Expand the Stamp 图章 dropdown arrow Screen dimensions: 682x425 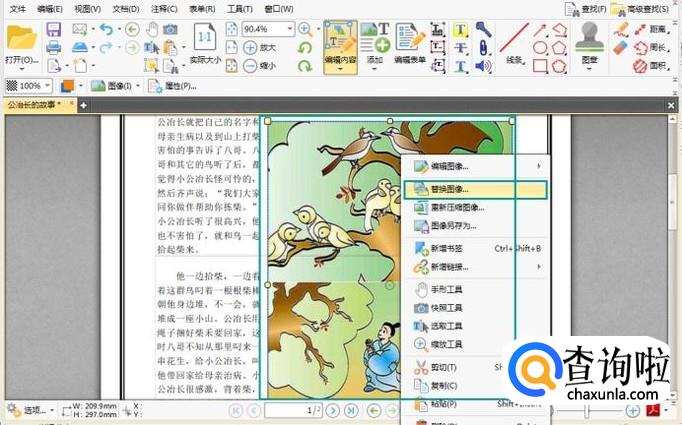[589, 69]
